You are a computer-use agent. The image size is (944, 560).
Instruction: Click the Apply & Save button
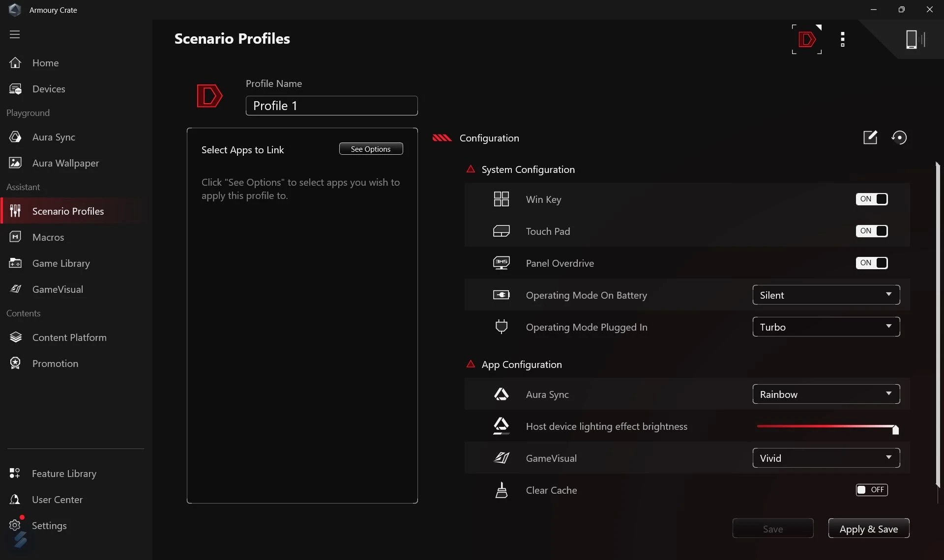coord(869,529)
